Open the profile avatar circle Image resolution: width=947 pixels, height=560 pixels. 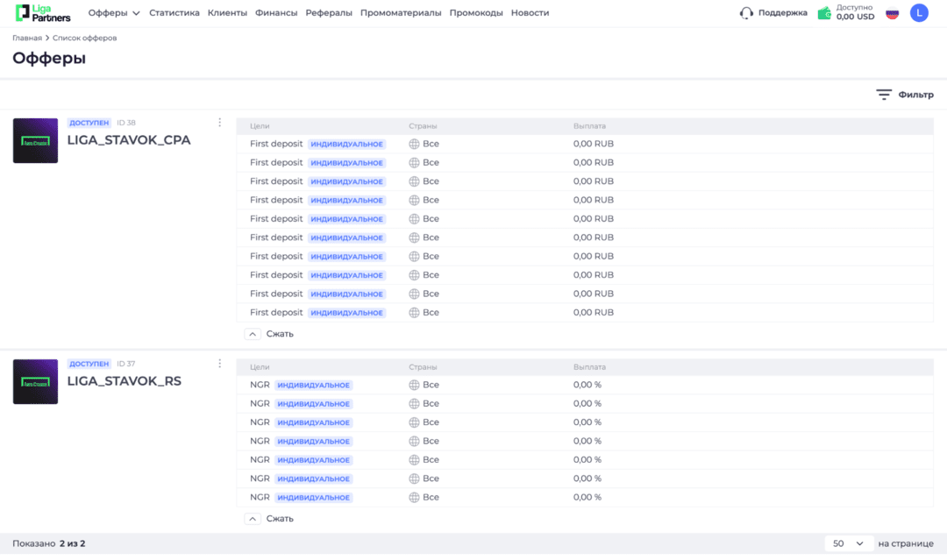click(x=919, y=13)
